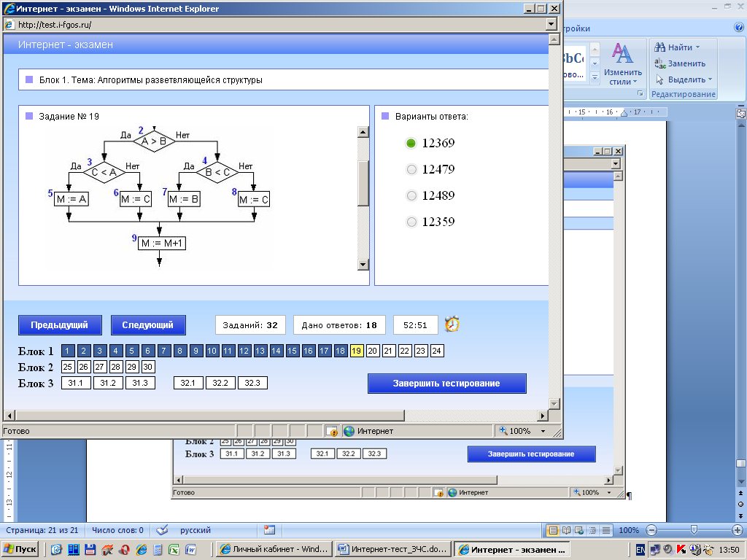Click the Предыдущий (Previous) button
This screenshot has height=560, width=747.
(x=60, y=325)
